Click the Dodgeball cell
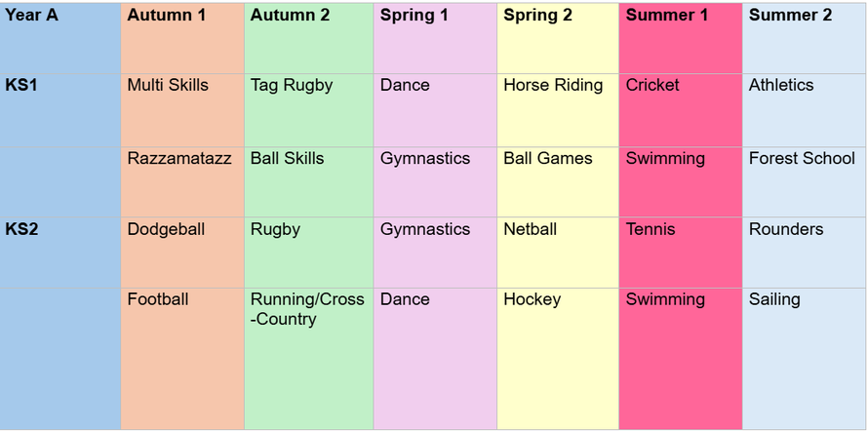This screenshot has width=868, height=431. point(166,229)
